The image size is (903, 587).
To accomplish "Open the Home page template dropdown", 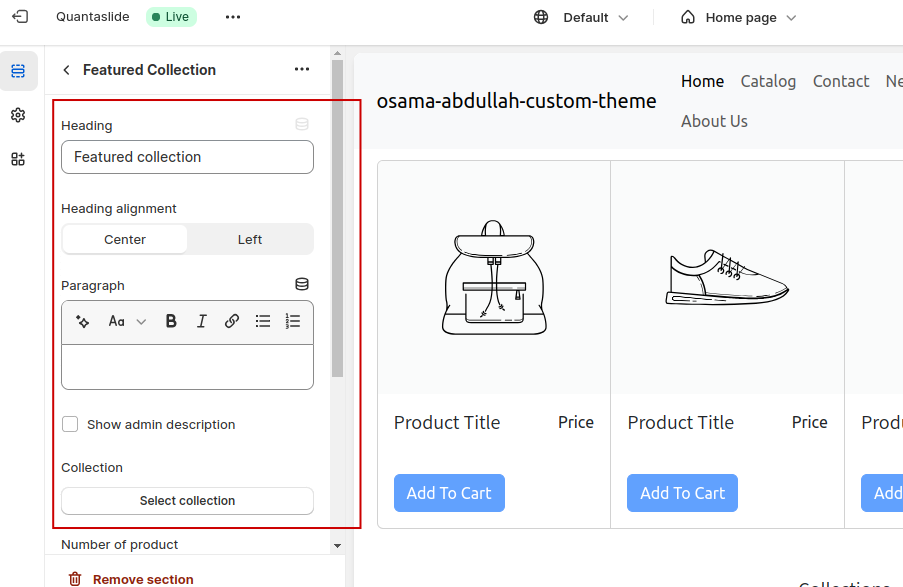I will [x=739, y=17].
